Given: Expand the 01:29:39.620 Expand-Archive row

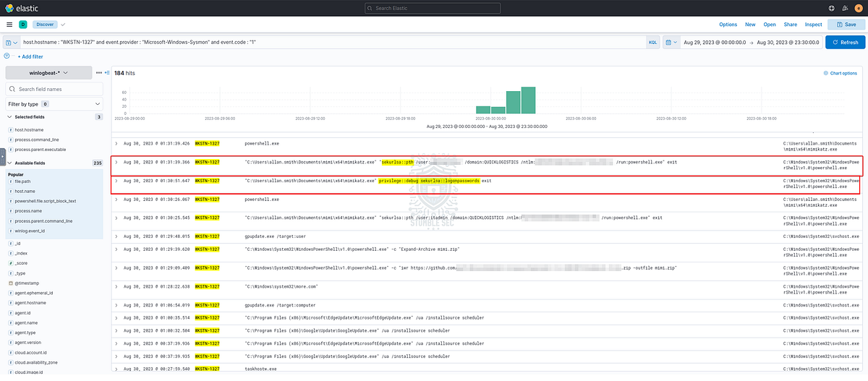Looking at the screenshot, I should [116, 249].
